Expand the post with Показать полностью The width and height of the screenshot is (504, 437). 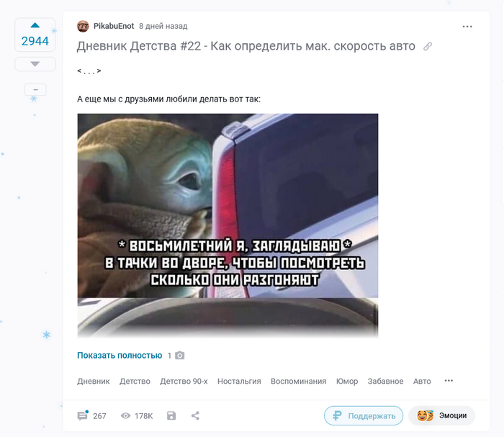120,356
